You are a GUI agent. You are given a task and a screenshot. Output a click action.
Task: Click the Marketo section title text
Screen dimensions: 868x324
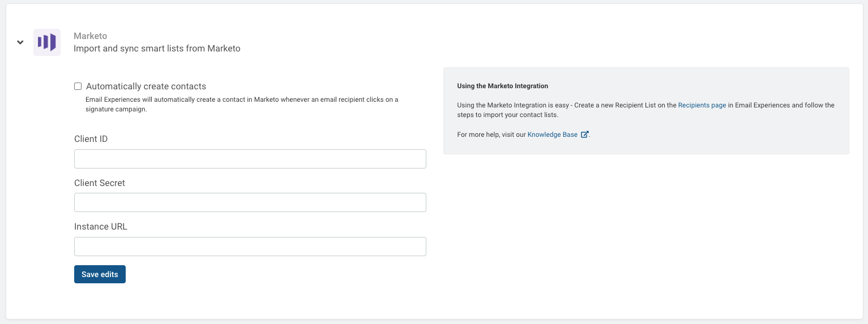(91, 36)
